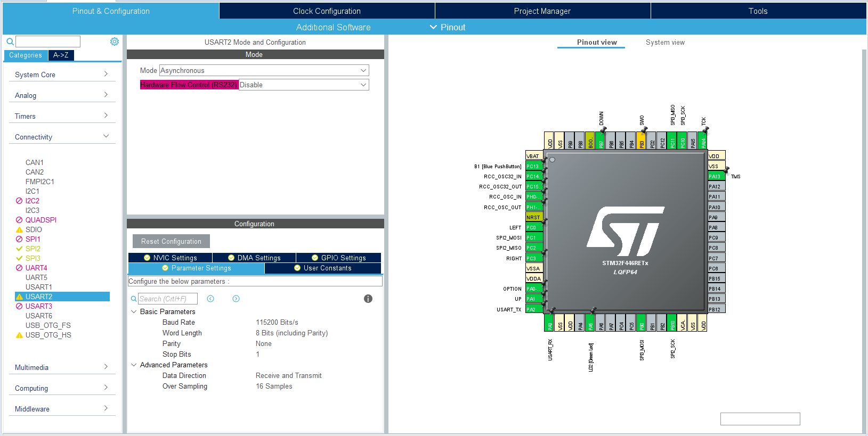Click next search result arrow icon
Screen dimensions: 868x436
236,299
